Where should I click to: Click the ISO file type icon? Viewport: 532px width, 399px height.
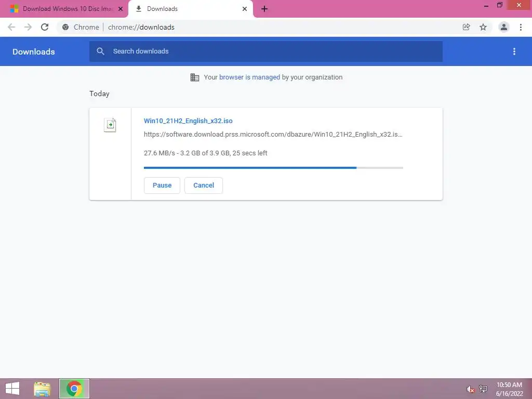tap(110, 125)
